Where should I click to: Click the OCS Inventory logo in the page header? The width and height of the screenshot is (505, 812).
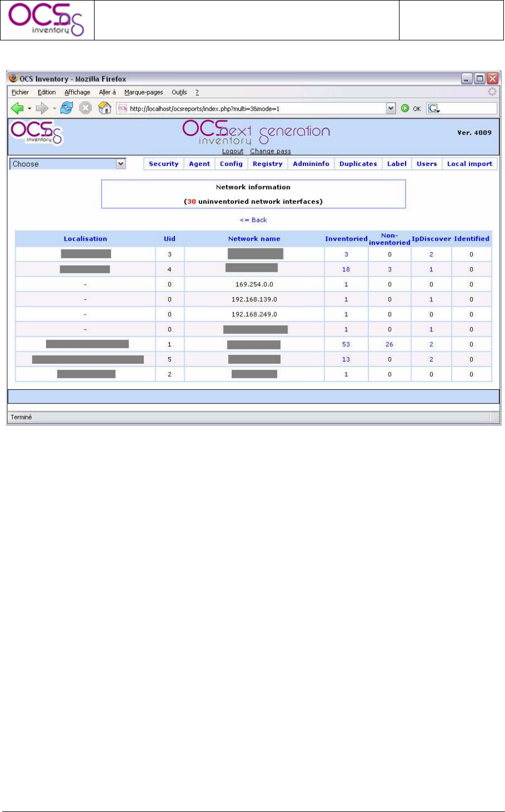[37, 133]
